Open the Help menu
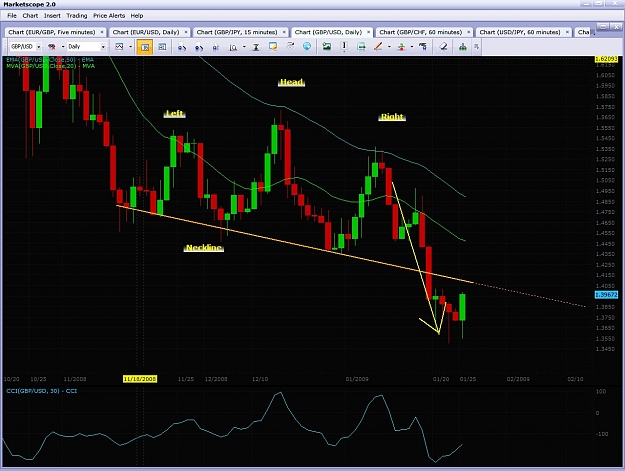Image resolution: width=625 pixels, height=471 pixels. coord(137,16)
